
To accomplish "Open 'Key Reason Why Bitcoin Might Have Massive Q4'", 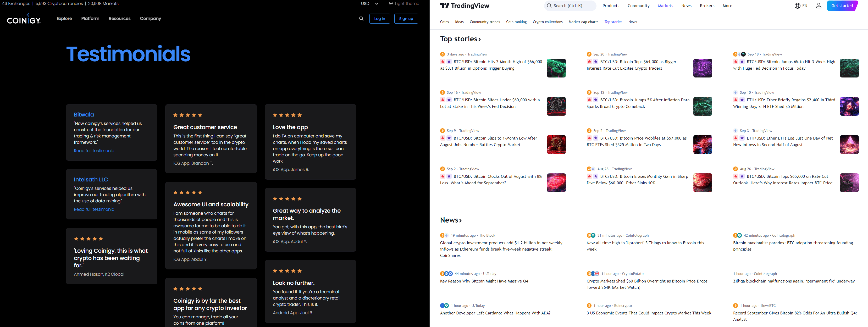I will click(484, 281).
